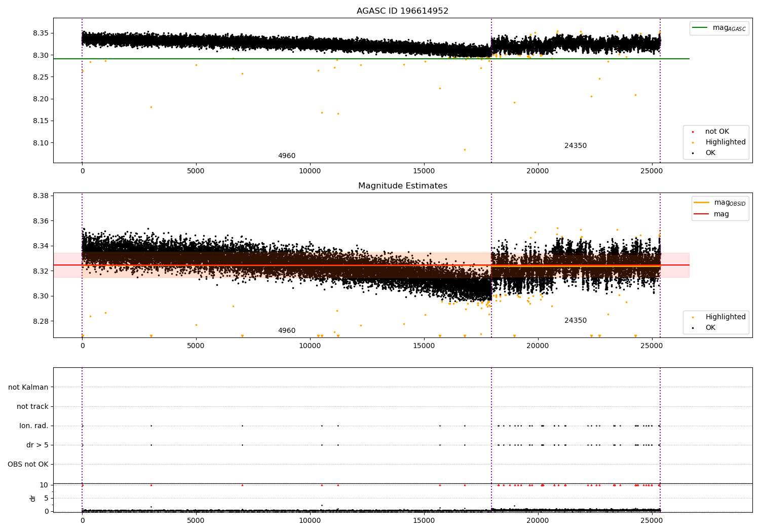Click the lowest orange outlier point in top plot

tap(465, 149)
